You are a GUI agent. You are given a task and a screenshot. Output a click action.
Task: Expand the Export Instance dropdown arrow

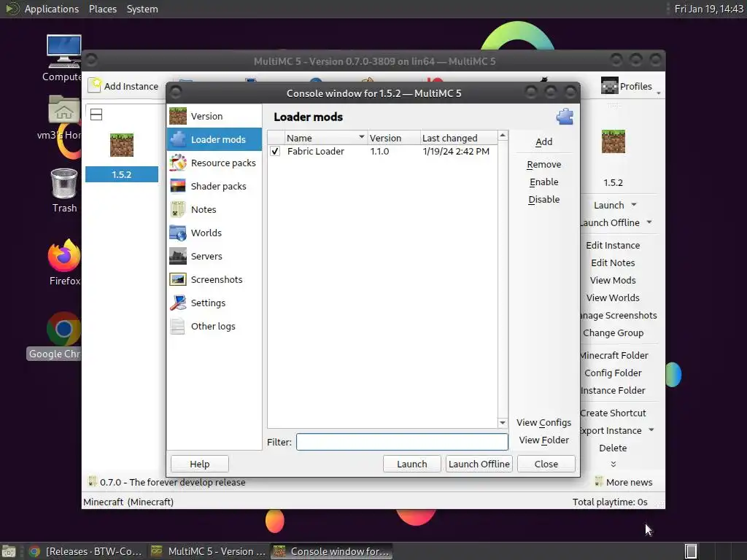[x=651, y=430]
